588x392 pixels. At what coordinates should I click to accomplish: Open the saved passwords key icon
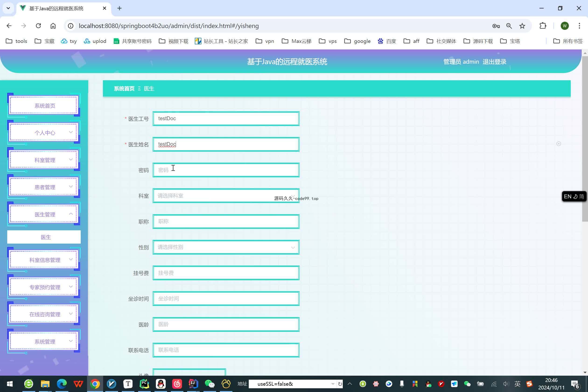pyautogui.click(x=496, y=26)
